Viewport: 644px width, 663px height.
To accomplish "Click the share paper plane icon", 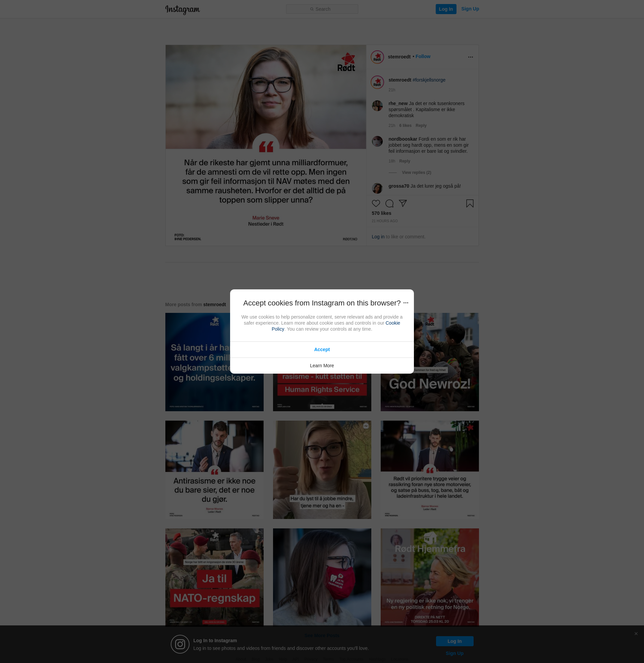I will point(402,203).
